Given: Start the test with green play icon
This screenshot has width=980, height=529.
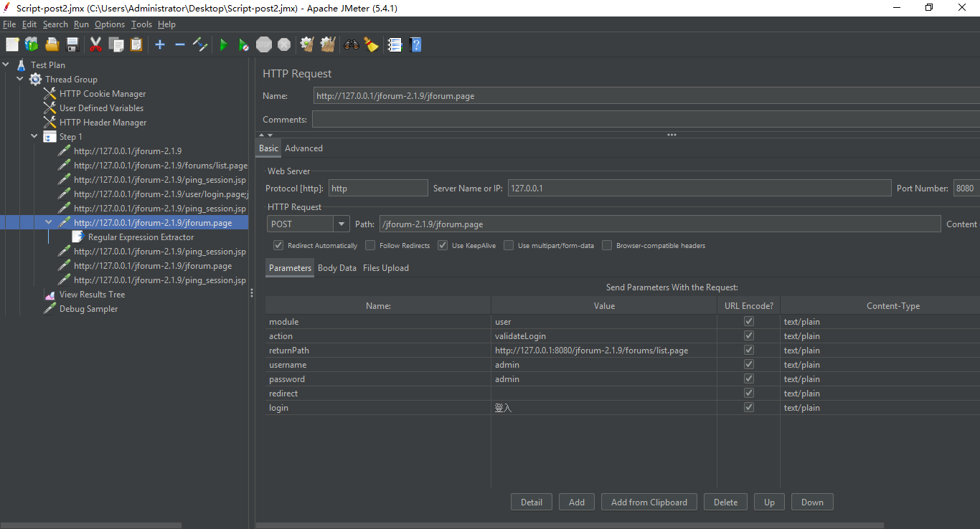Looking at the screenshot, I should pos(224,44).
